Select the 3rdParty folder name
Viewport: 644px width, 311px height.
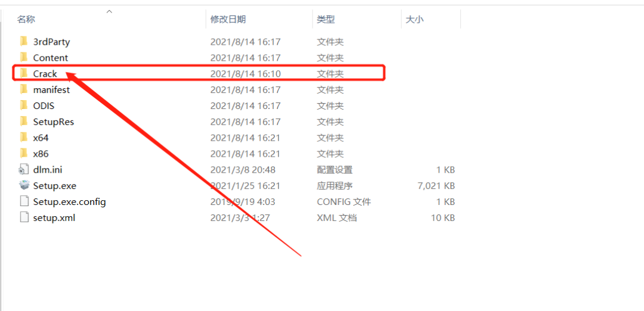pyautogui.click(x=51, y=42)
